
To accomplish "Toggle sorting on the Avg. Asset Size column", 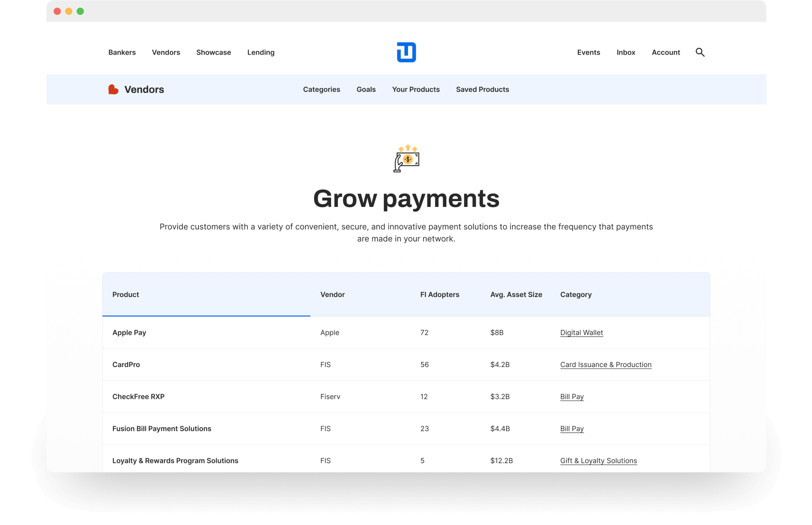I will 516,294.
